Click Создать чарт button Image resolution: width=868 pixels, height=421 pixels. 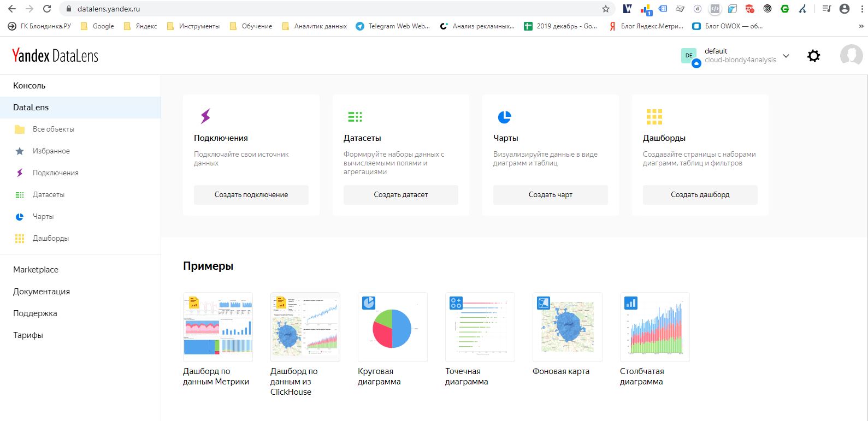click(551, 195)
